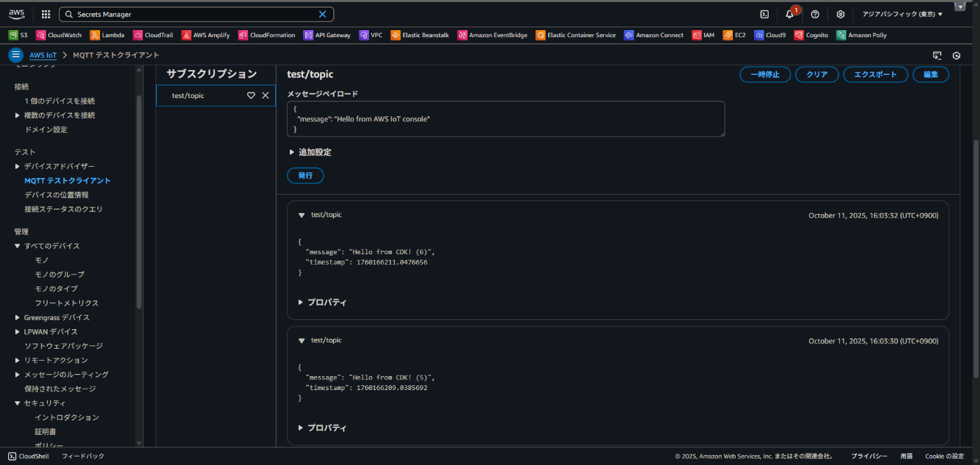The height and width of the screenshot is (465, 980).
Task: Open Amazon Connect favorite shortcut
Action: click(654, 35)
